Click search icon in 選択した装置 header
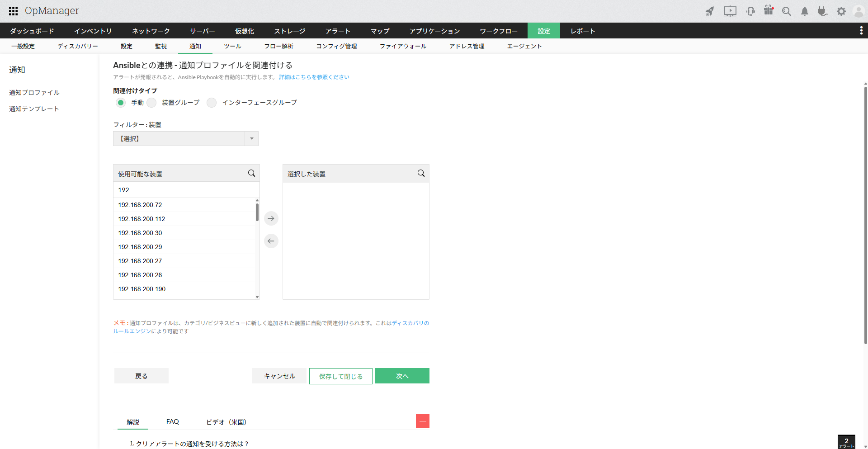Viewport: 868px width, 449px height. click(x=421, y=173)
